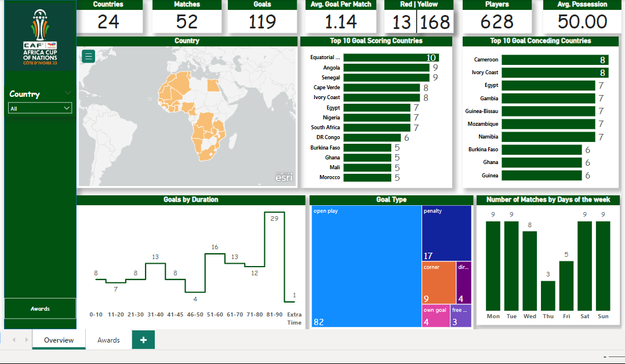The width and height of the screenshot is (625, 364).
Task: Click the plus icon to add page
Action: coord(143,340)
